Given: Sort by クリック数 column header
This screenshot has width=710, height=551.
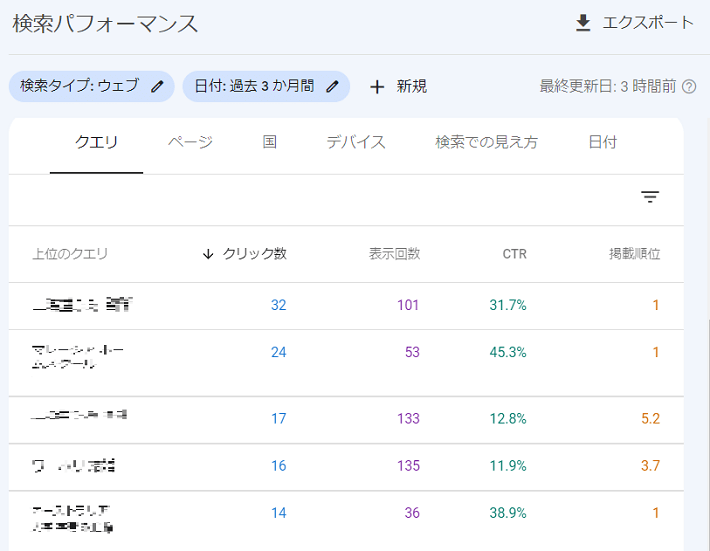Looking at the screenshot, I should click(x=254, y=254).
